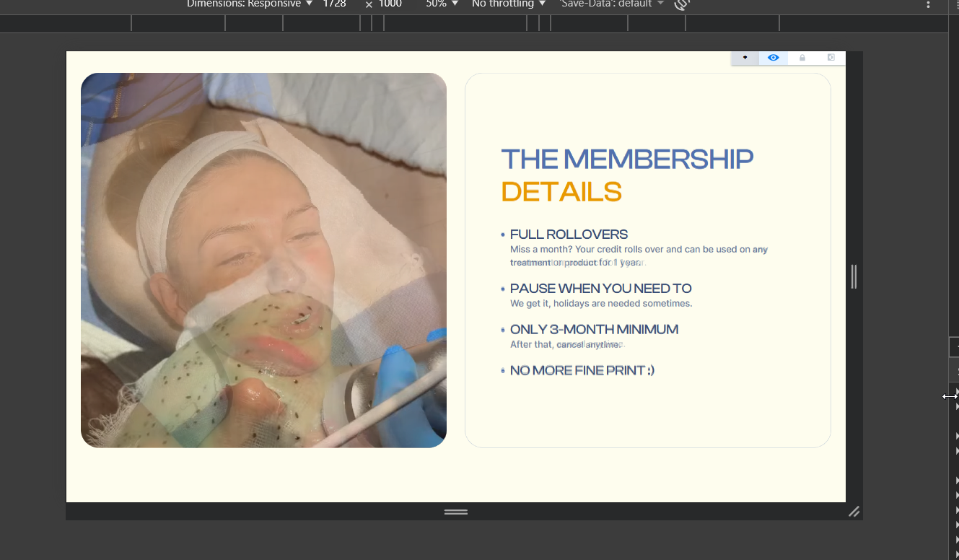Viewport: 959px width, 560px height.
Task: Click the lock icon on the page toolbar
Action: (802, 58)
